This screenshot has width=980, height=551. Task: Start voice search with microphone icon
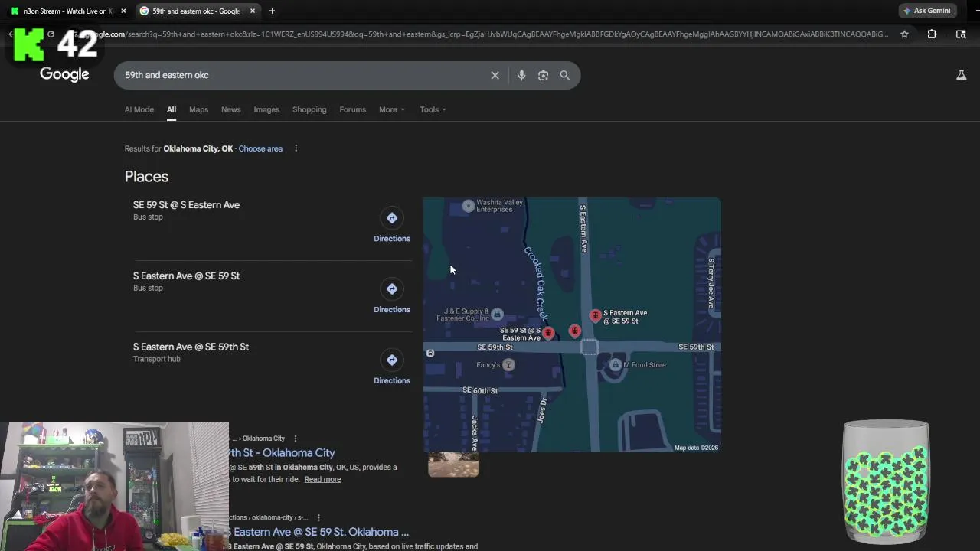point(521,75)
